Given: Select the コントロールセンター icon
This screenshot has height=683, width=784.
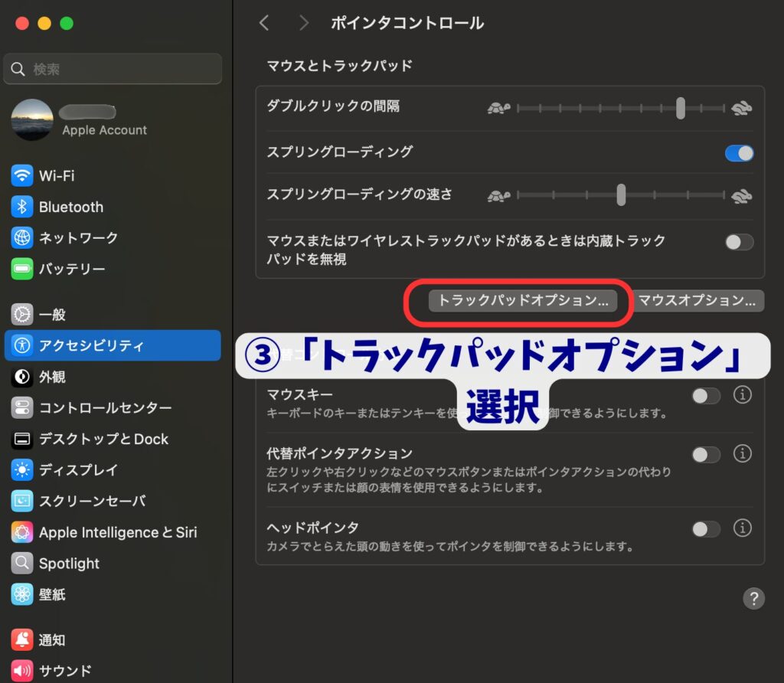Looking at the screenshot, I should pos(22,407).
